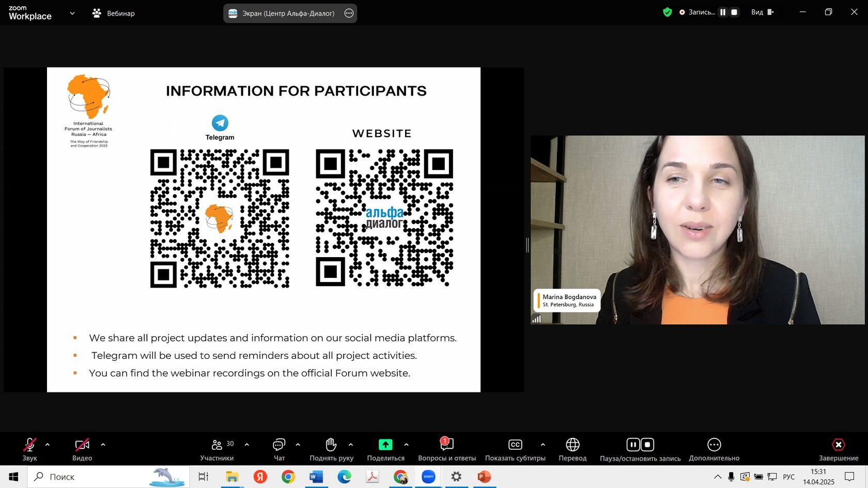Switch to Microsoft Word on taskbar

316,477
